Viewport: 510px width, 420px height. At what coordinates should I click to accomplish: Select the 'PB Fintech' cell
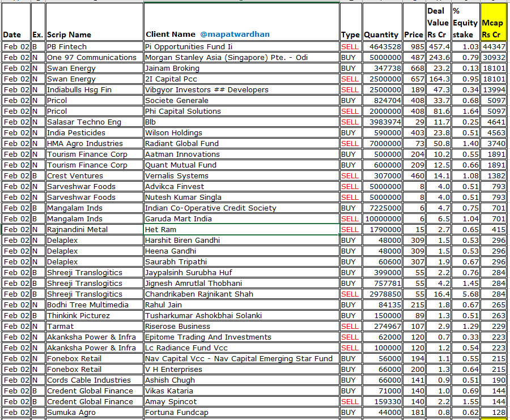[x=94, y=47]
